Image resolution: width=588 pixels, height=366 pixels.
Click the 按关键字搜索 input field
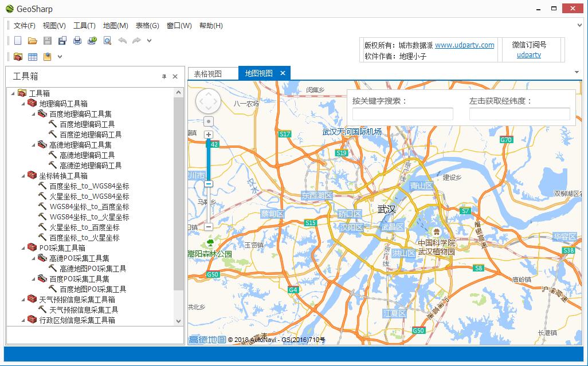[402, 114]
